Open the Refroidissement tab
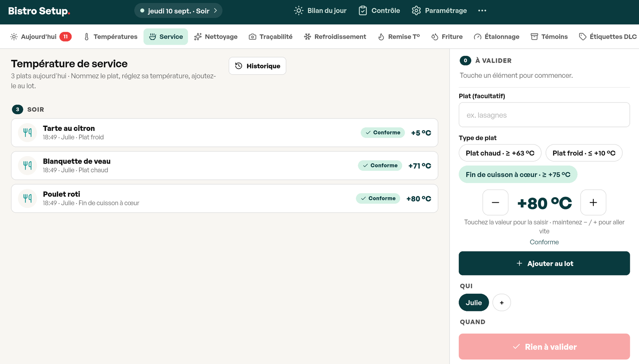The height and width of the screenshot is (364, 639). [x=335, y=37]
